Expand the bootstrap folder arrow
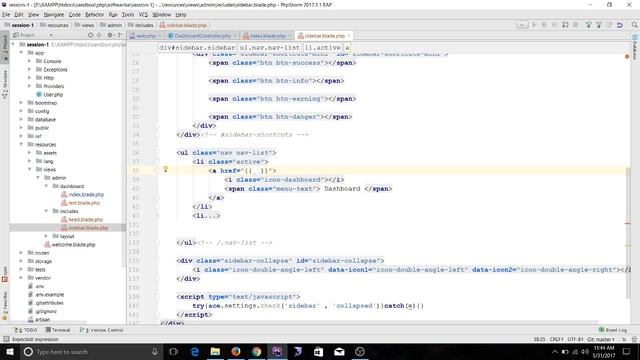The width and height of the screenshot is (640, 360). click(x=22, y=103)
